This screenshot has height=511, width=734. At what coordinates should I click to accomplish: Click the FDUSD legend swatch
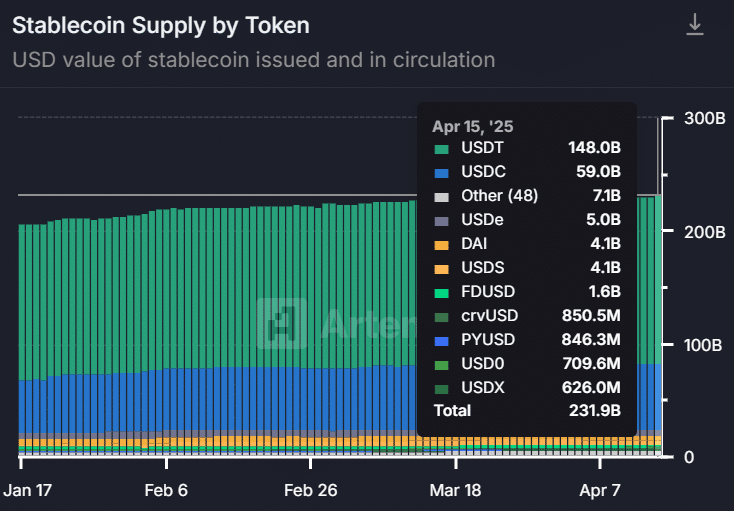pos(440,292)
